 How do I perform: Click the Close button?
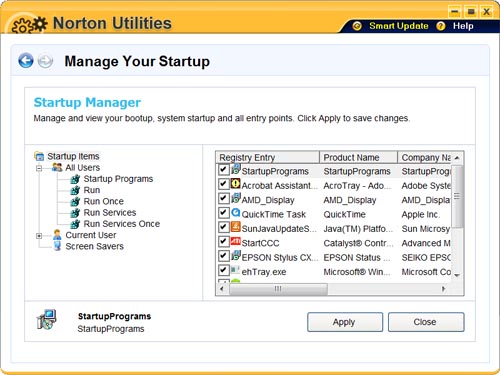pos(426,322)
